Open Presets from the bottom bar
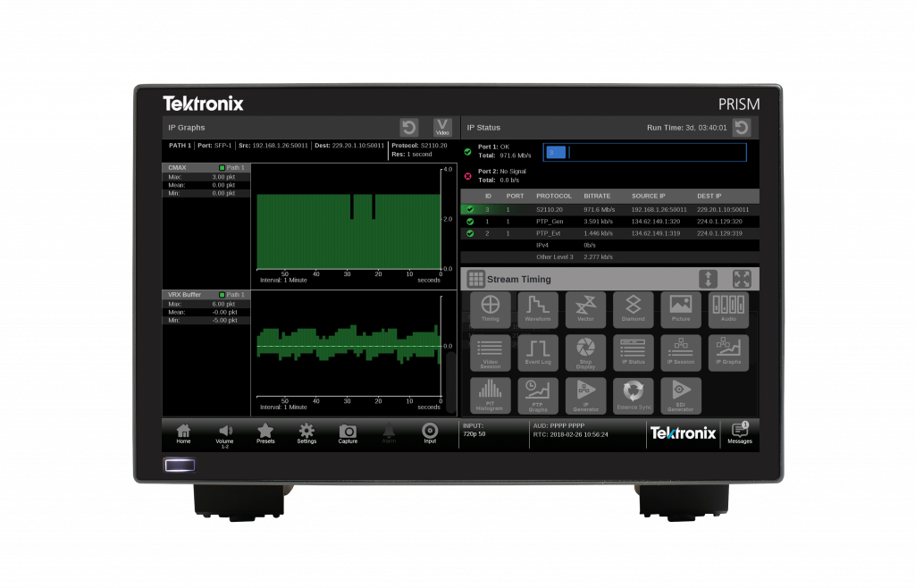915x588 pixels. click(265, 433)
